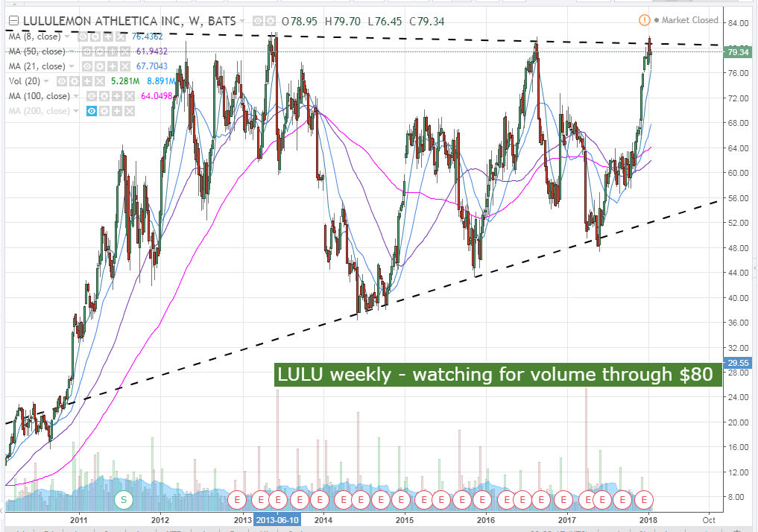Image resolution: width=758 pixels, height=532 pixels.
Task: Select the MA (21, close) indicator label
Action: coord(37,66)
